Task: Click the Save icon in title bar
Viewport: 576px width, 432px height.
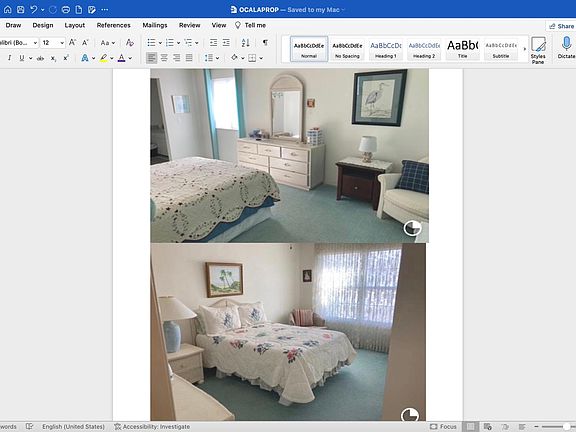Action: click(21, 10)
